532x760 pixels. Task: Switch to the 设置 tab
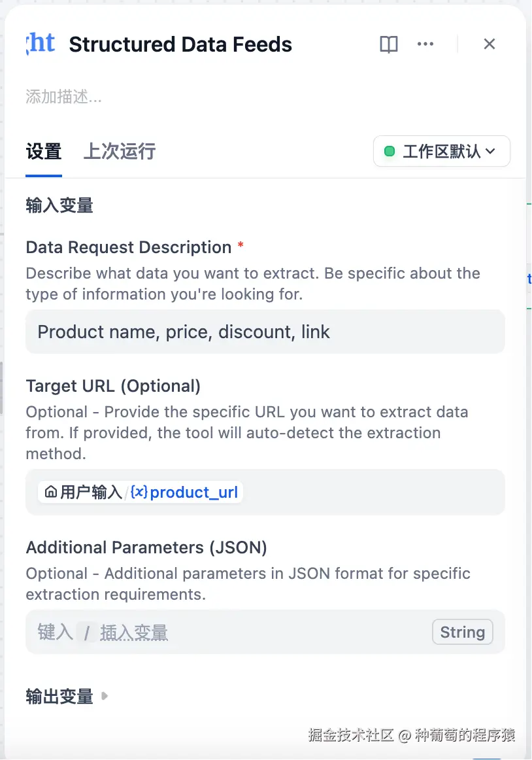coord(44,152)
